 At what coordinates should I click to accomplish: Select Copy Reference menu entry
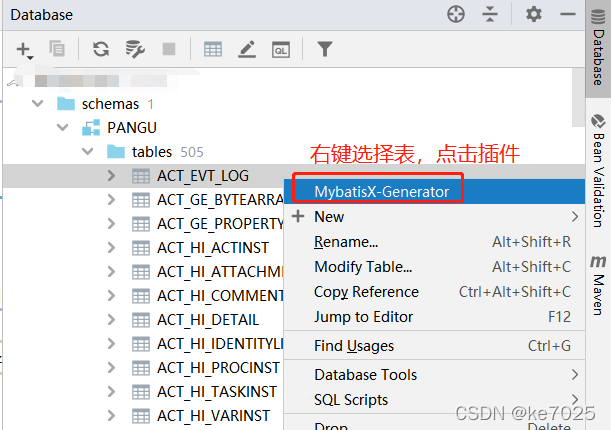pyautogui.click(x=434, y=292)
